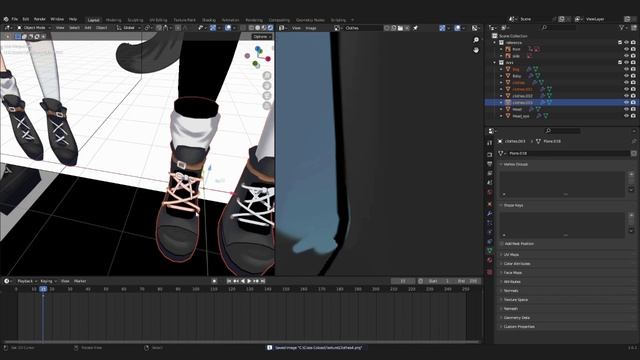Enable the Add Rest Position checkbox
This screenshot has height=360, width=640.
[502, 244]
